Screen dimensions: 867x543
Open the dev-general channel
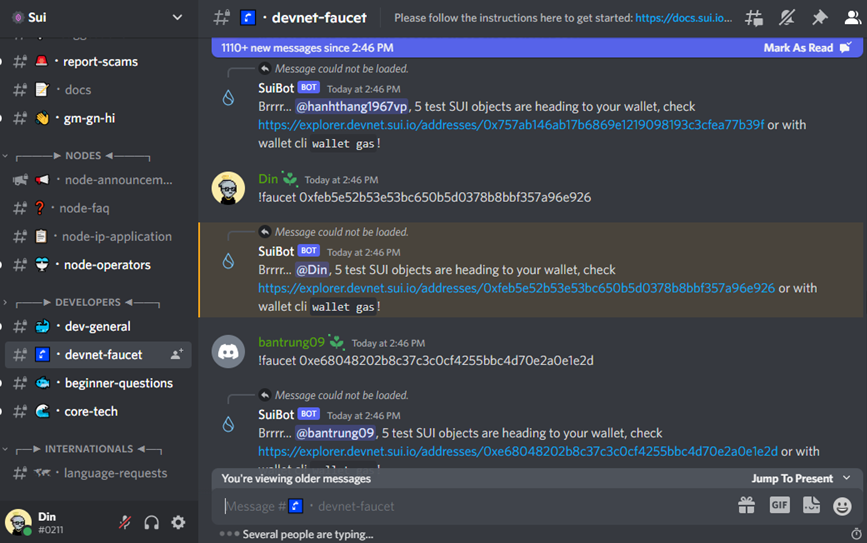point(98,326)
